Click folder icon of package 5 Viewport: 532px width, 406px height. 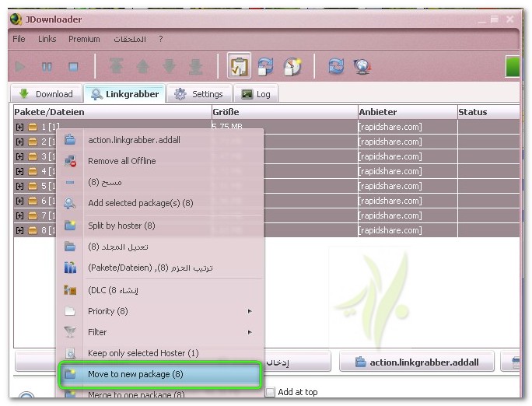[x=33, y=186]
